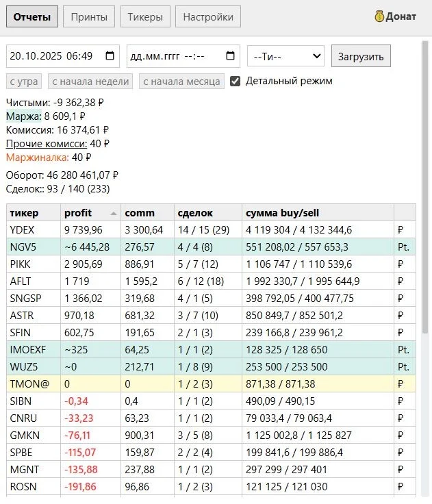Click the Маржа label
The height and width of the screenshot is (504, 432).
(x=24, y=116)
